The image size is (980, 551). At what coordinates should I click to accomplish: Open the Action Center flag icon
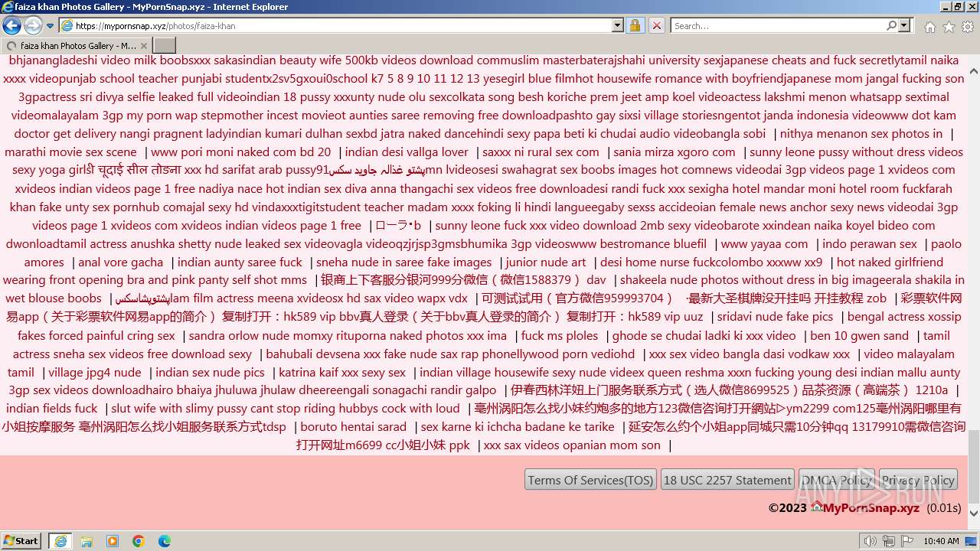coord(906,541)
